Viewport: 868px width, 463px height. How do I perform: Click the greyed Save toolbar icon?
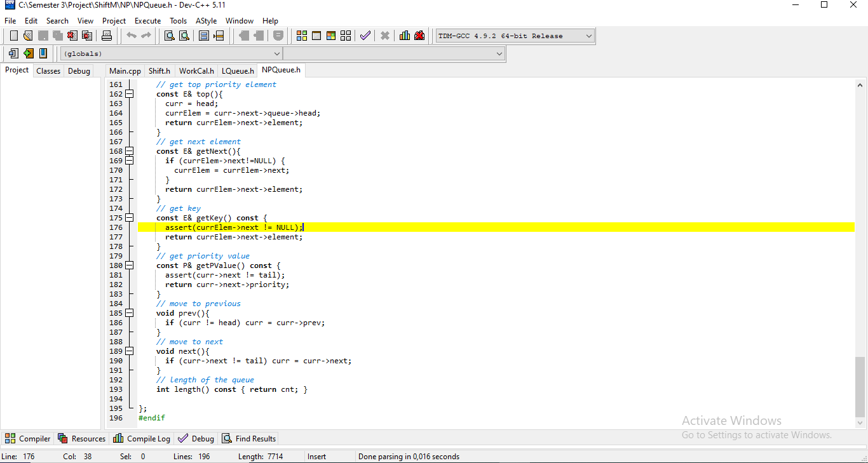tap(43, 36)
